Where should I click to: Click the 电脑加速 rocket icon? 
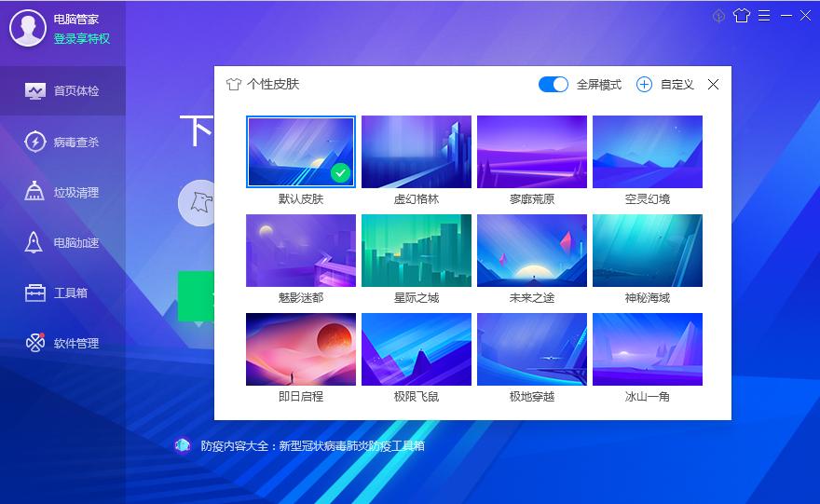click(x=34, y=242)
